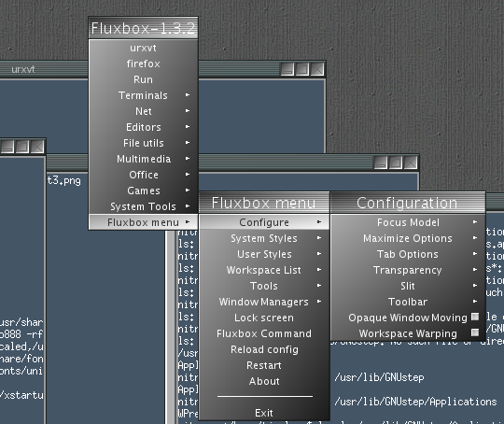Maximize the lower-right terminal window
Image resolution: width=504 pixels, height=424 pixels.
tap(396, 163)
